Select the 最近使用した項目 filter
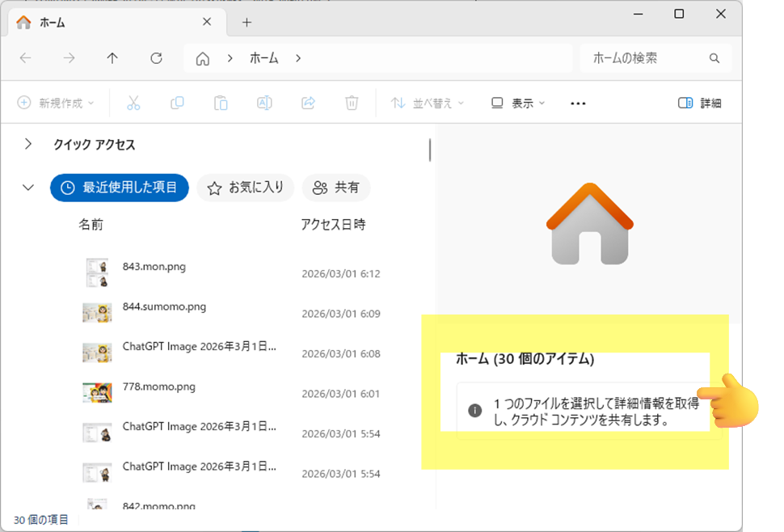Image resolution: width=784 pixels, height=532 pixels. (x=120, y=187)
